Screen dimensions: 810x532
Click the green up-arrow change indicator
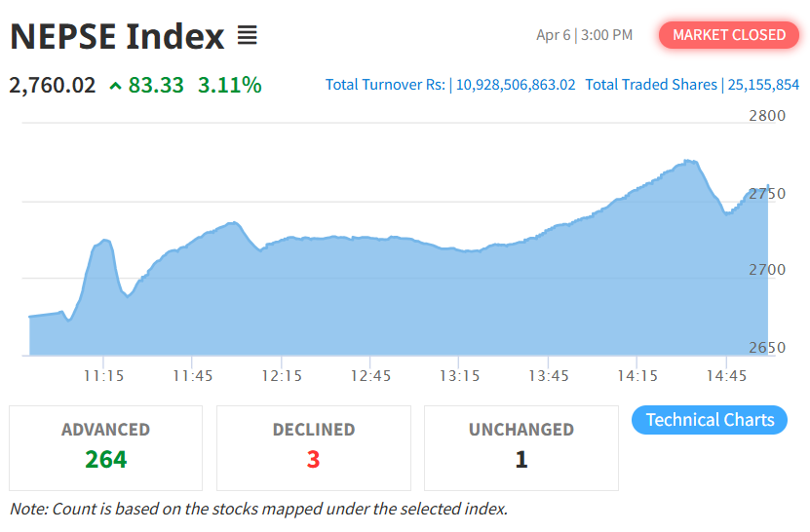(116, 86)
